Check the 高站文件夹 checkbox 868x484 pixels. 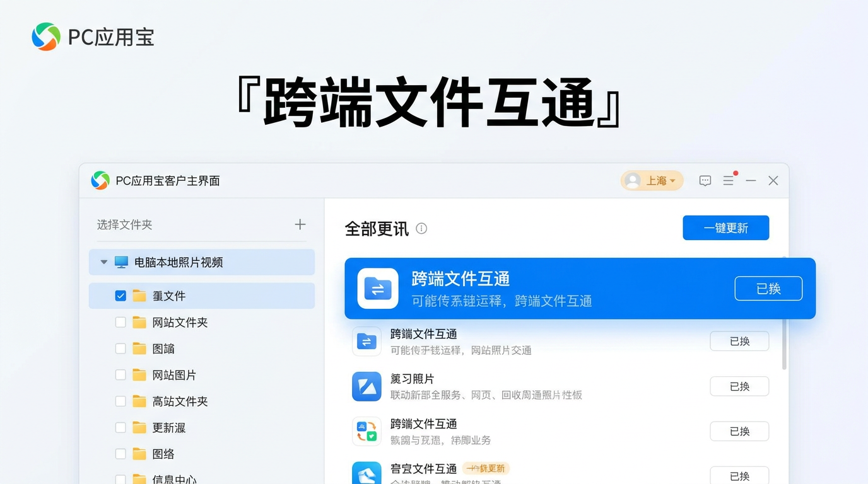(120, 401)
